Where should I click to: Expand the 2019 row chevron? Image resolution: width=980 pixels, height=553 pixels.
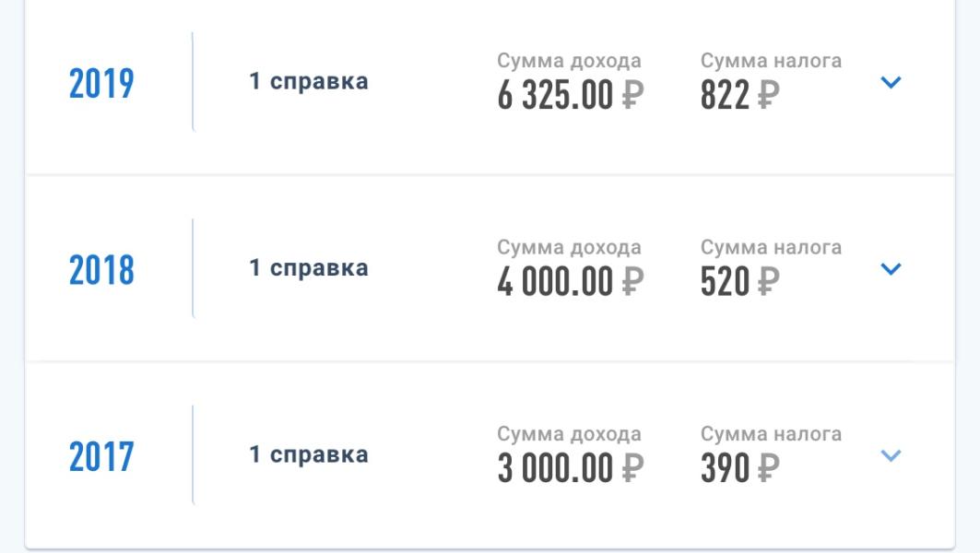point(891,82)
